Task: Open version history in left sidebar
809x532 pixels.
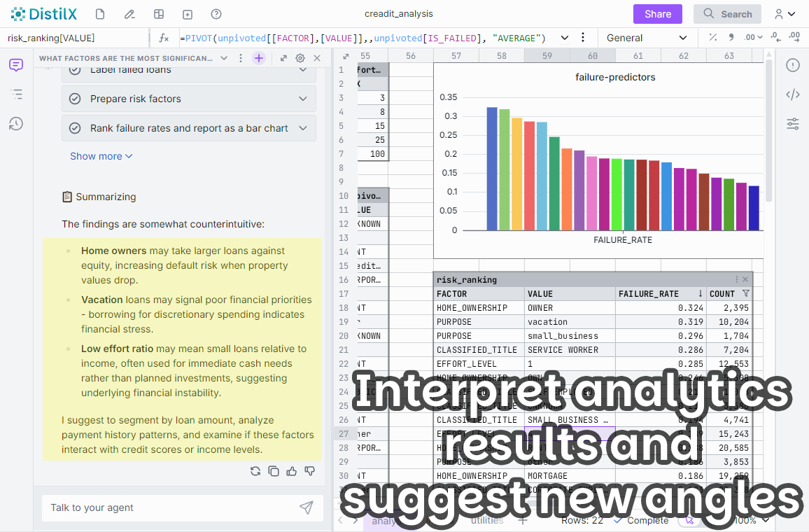Action: tap(16, 124)
